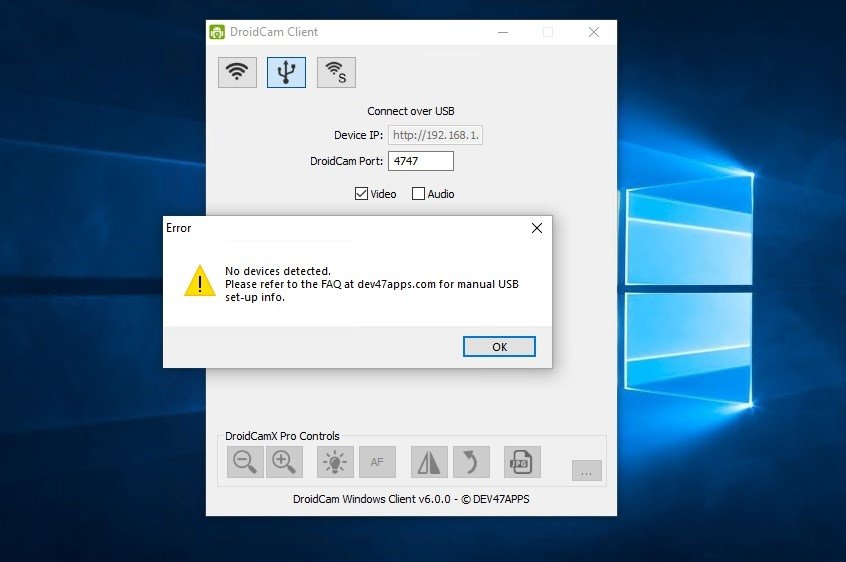Close the DroidCam Client window

[x=594, y=32]
